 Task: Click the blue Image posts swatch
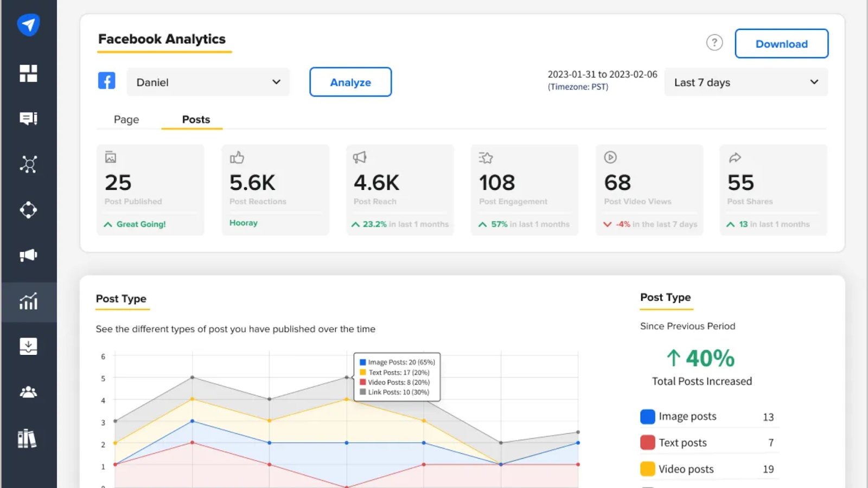coord(648,416)
